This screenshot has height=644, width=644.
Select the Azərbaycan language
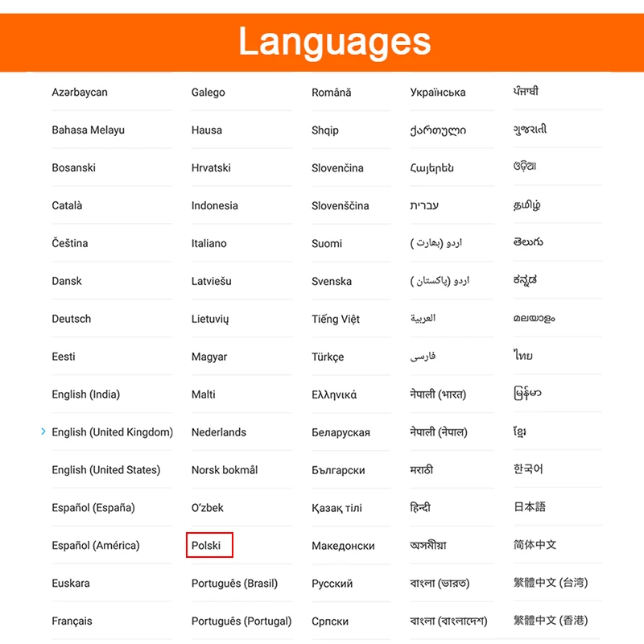[80, 93]
